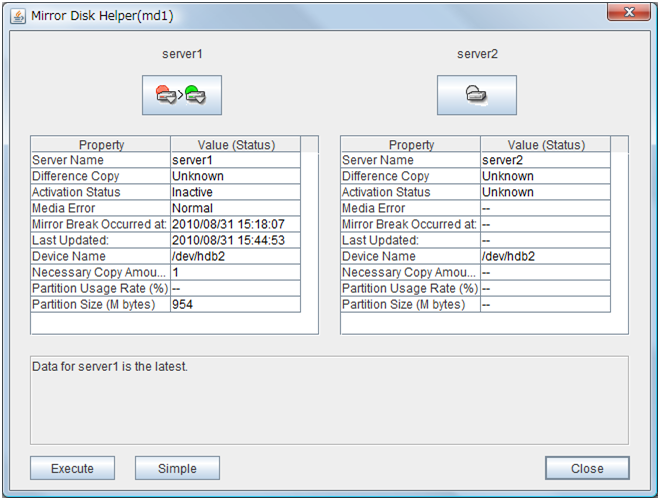Select server1 Property column header

pos(101,145)
